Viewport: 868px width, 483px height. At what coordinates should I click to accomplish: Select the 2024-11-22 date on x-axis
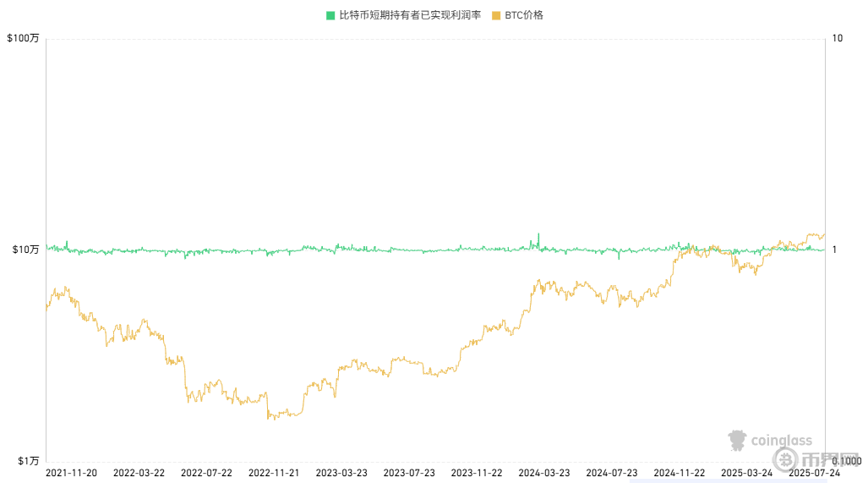pyautogui.click(x=680, y=473)
